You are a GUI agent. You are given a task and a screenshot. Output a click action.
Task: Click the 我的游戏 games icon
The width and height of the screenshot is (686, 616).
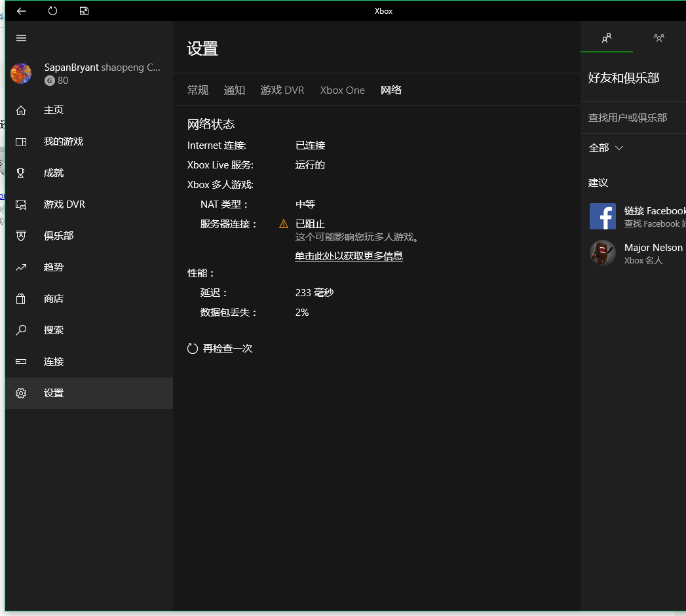tap(21, 142)
